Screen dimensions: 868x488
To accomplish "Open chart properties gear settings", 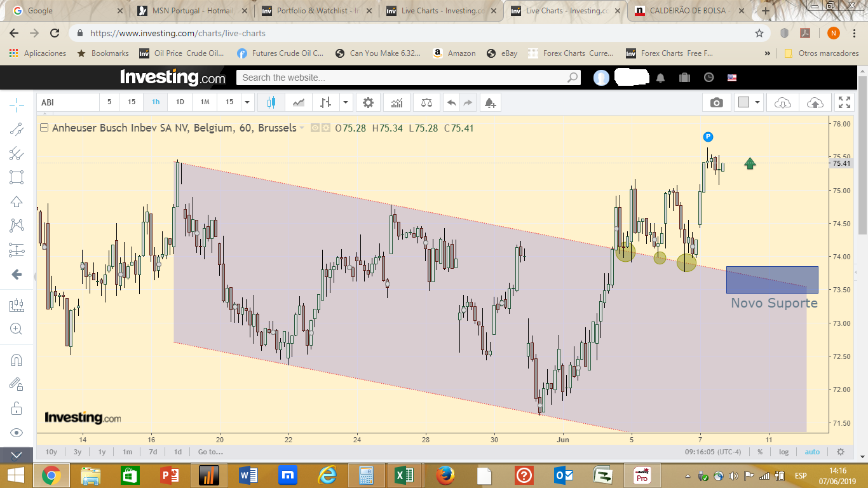I will coord(369,102).
